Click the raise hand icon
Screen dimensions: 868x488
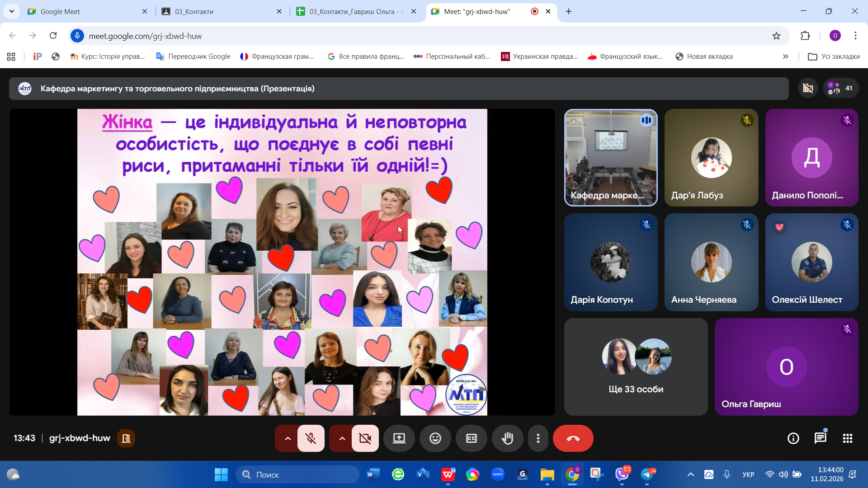click(507, 438)
